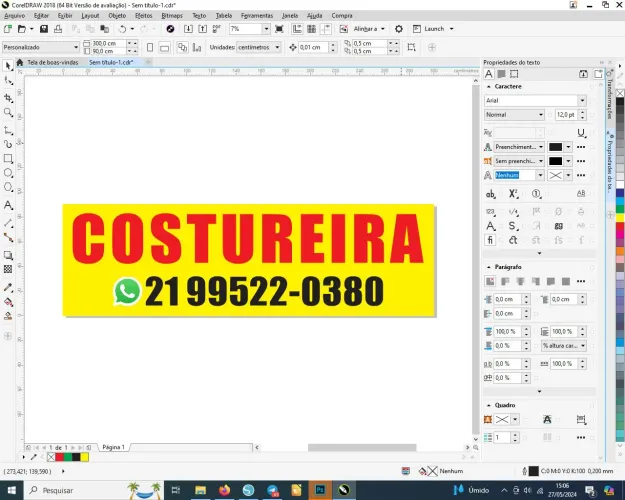The image size is (625, 500).
Task: Toggle Paragraph tab in text properties
Action: coord(501,74)
